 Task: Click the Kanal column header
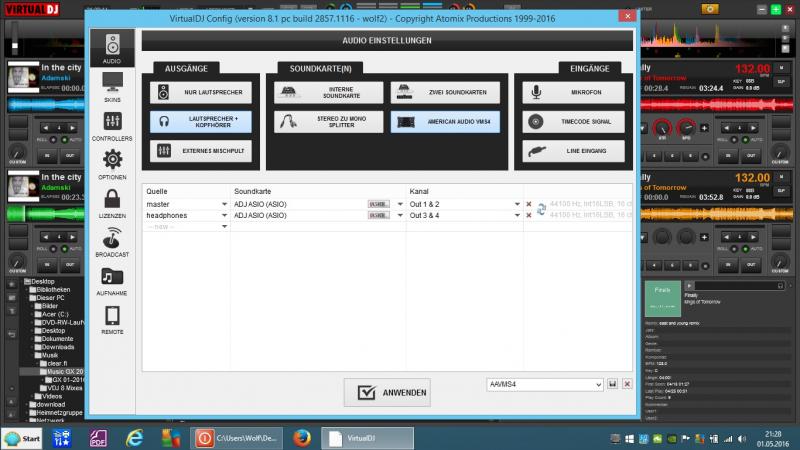[419, 191]
